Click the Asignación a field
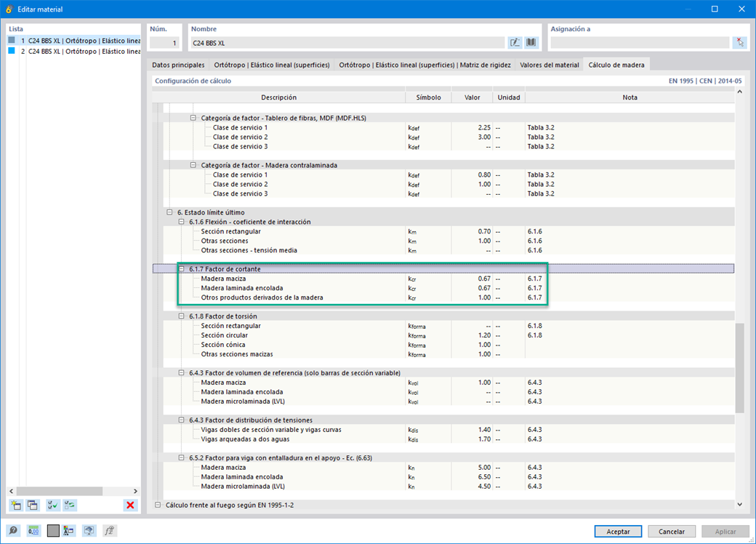 tap(640, 43)
